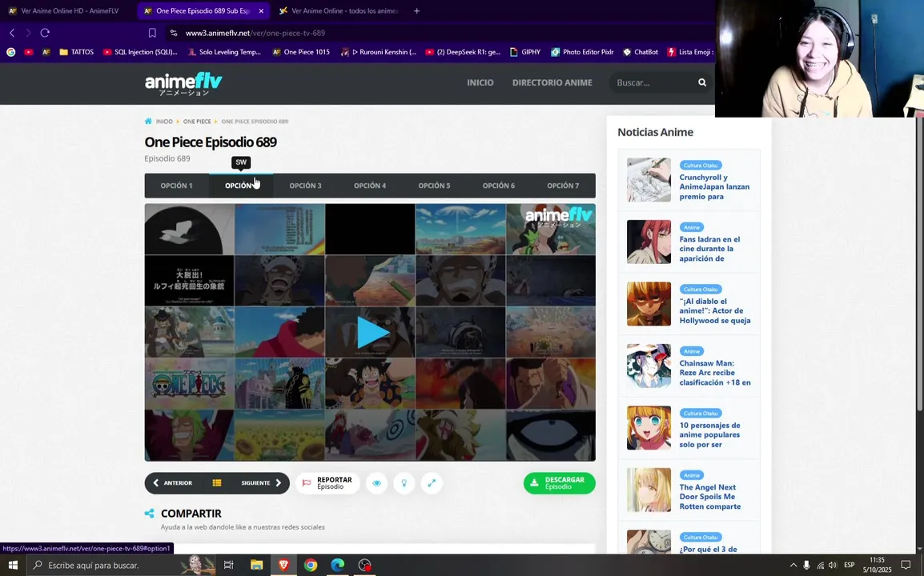Viewport: 924px width, 576px height.
Task: Click the ESP language indicator
Action: click(x=850, y=565)
